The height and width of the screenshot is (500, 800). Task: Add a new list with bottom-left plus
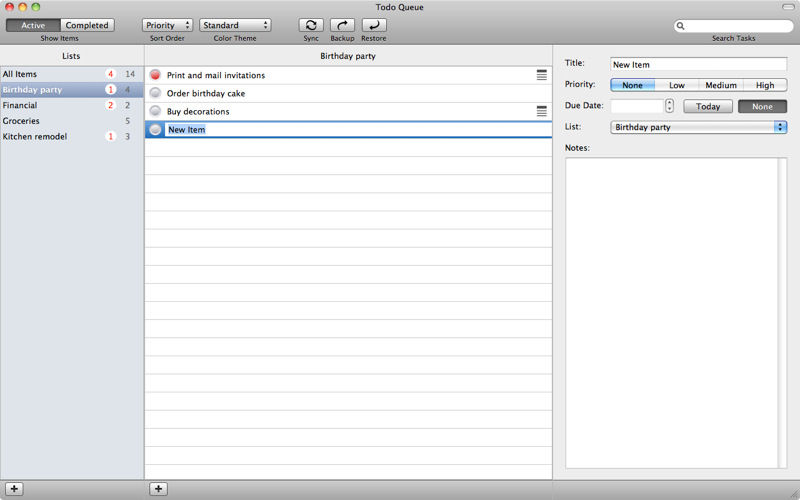click(x=15, y=489)
